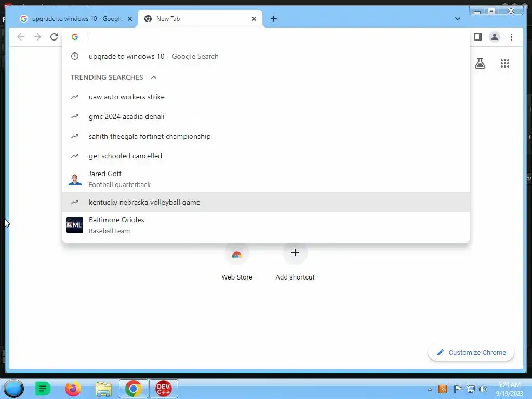The image size is (532, 399).
Task: Pick 'sahith theegala fortinet championship' suggestion
Action: (266, 137)
